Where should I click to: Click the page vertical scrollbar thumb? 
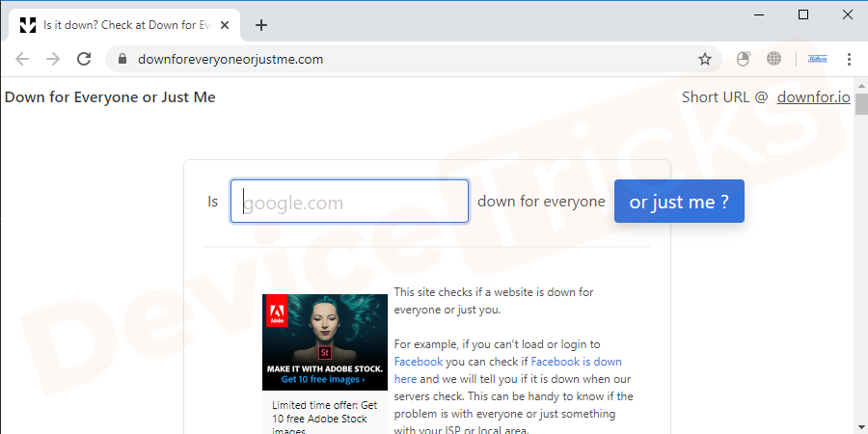[x=861, y=104]
